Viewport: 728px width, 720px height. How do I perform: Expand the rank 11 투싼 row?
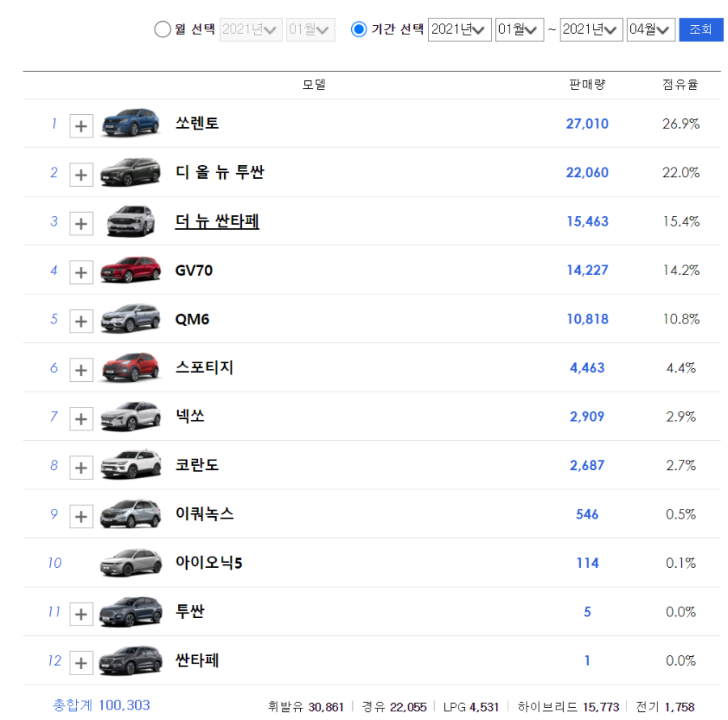pos(81,614)
